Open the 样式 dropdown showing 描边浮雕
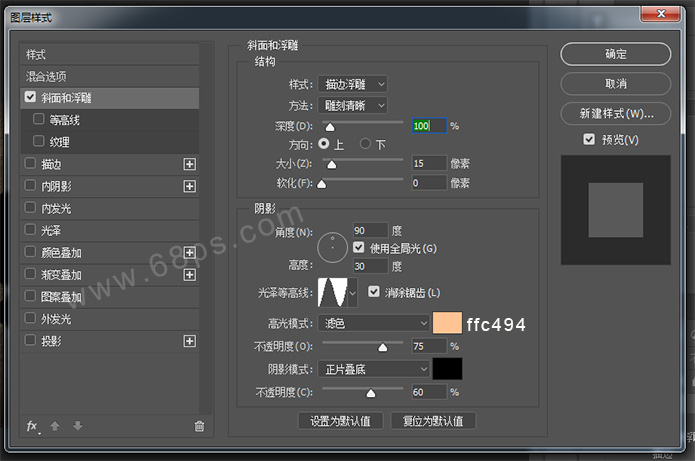The image size is (695, 461). pos(353,84)
